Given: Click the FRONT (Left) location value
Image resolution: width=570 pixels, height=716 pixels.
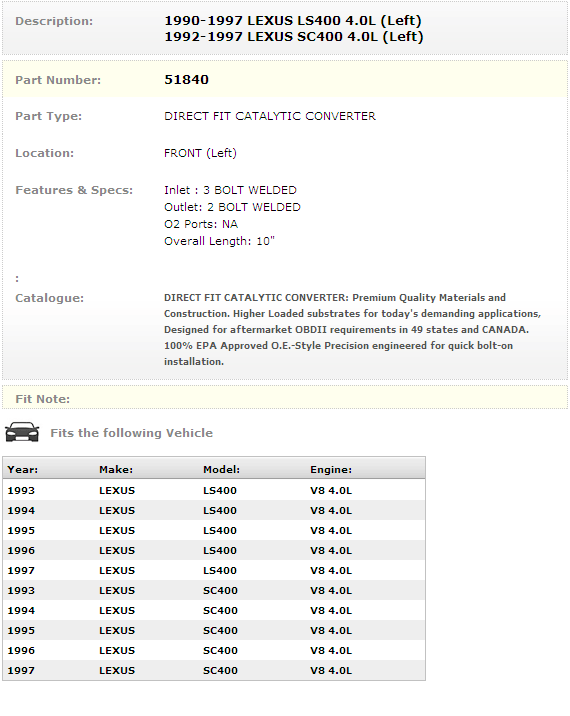Looking at the screenshot, I should point(201,153).
